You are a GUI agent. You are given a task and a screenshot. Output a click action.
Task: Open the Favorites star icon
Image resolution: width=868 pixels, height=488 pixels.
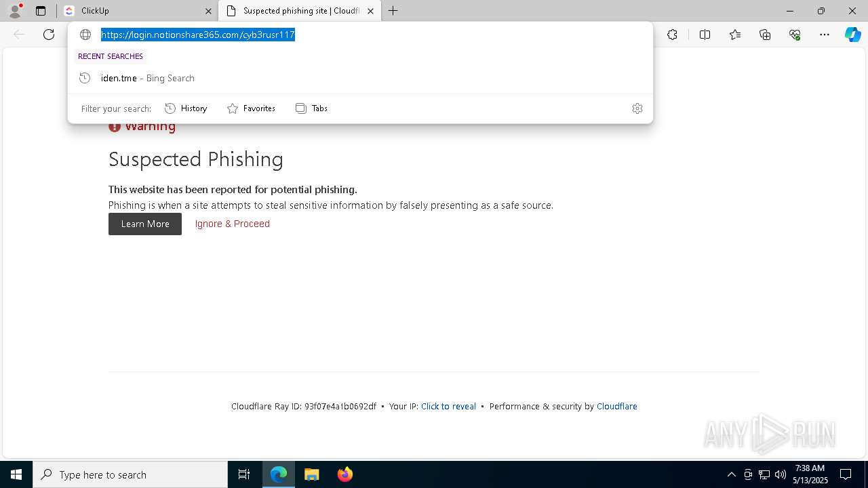tap(735, 35)
